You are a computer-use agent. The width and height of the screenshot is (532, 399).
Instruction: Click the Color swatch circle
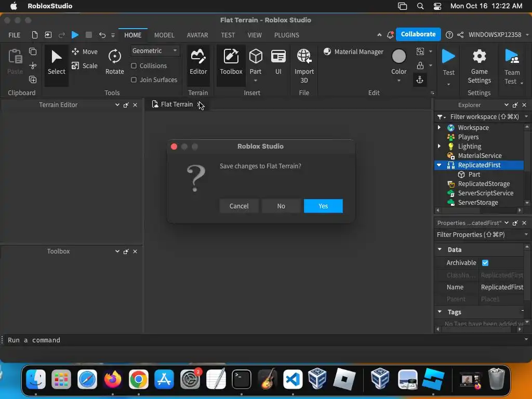[x=398, y=56]
